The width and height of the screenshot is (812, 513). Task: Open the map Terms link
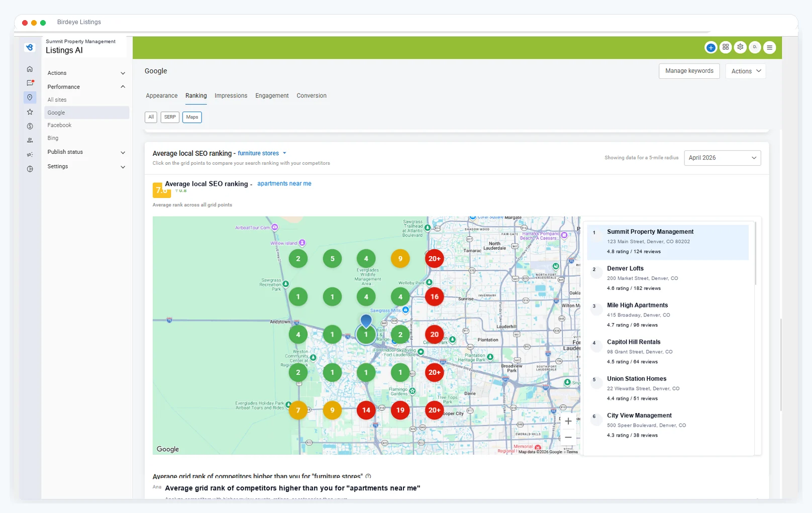[x=572, y=452]
